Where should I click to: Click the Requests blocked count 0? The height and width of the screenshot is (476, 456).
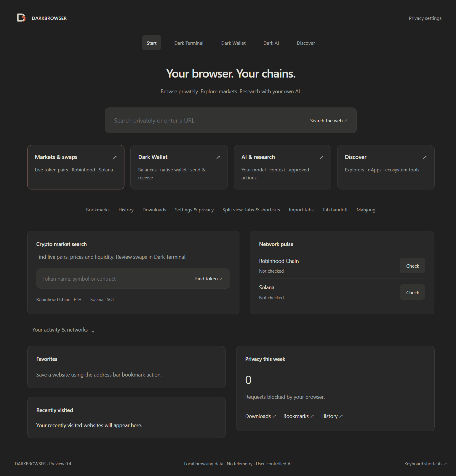pos(248,380)
